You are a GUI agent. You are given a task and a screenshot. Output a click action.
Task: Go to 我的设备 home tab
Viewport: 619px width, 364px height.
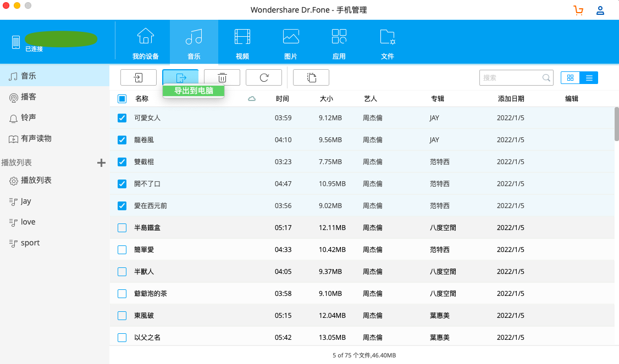tap(146, 43)
